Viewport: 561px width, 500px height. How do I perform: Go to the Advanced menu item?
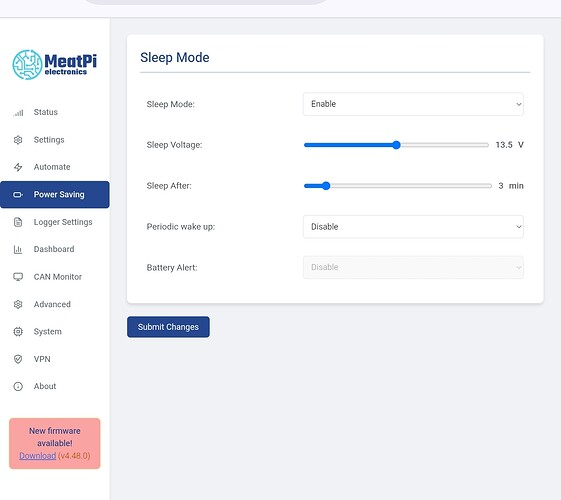click(x=52, y=304)
